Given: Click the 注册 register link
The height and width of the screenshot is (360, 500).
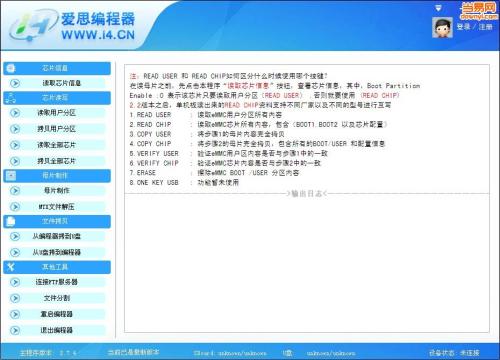Looking at the screenshot, I should click(x=486, y=27).
